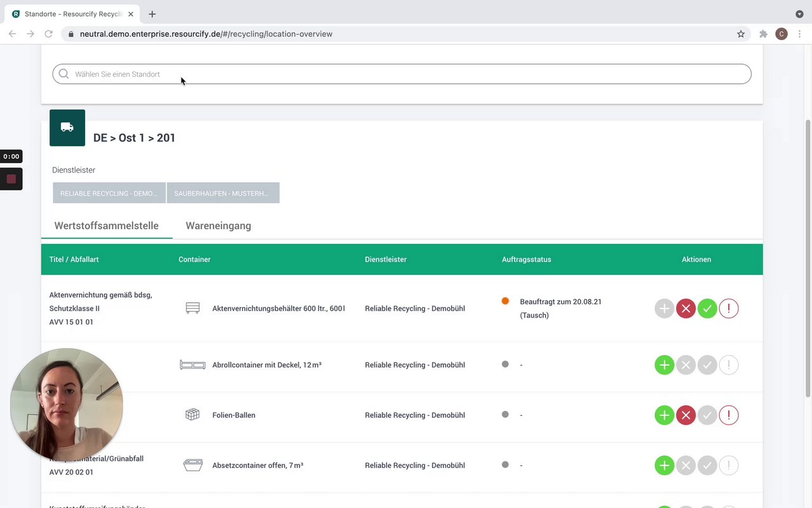Open the Chrome tab search dropdown arrow
This screenshot has height=508, width=812.
pyautogui.click(x=799, y=14)
